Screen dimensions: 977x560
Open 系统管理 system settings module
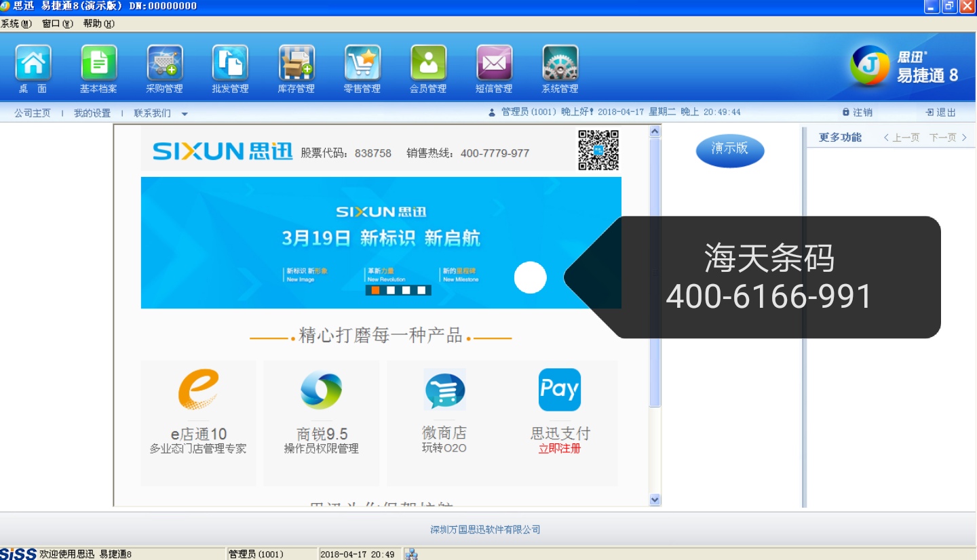pyautogui.click(x=560, y=64)
